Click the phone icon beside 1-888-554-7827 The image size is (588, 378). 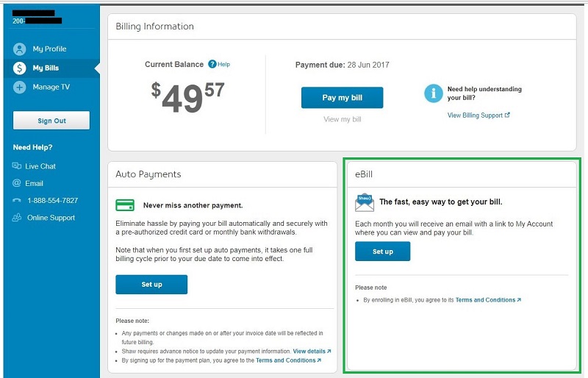pos(17,201)
